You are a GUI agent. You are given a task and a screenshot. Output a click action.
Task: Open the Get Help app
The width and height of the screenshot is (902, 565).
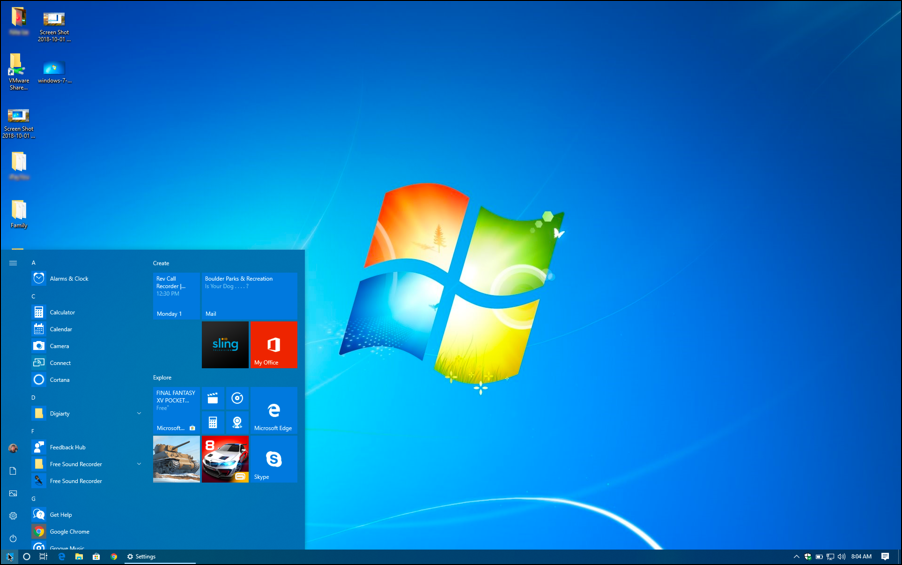click(x=86, y=515)
